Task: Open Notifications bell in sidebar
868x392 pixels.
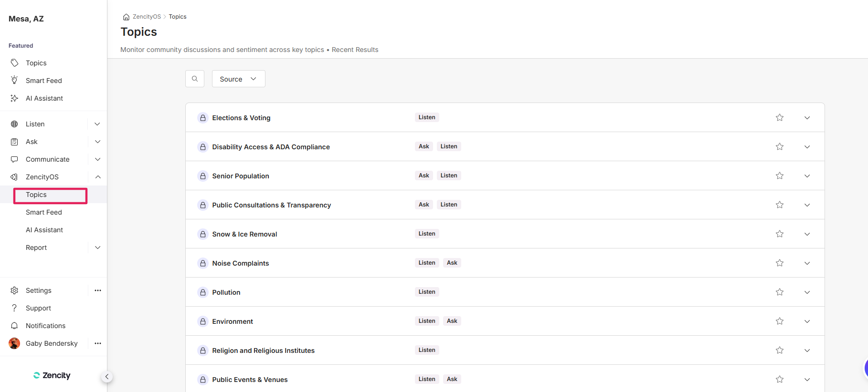Action: point(14,326)
